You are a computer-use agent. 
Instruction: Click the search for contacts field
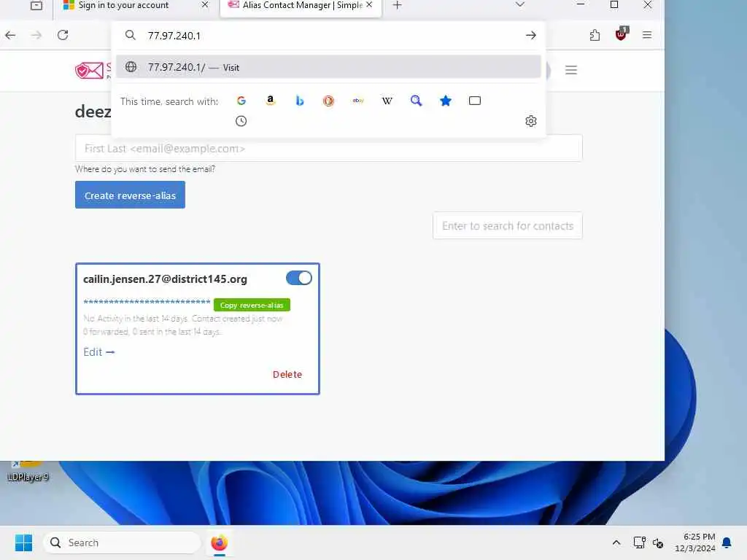click(508, 226)
